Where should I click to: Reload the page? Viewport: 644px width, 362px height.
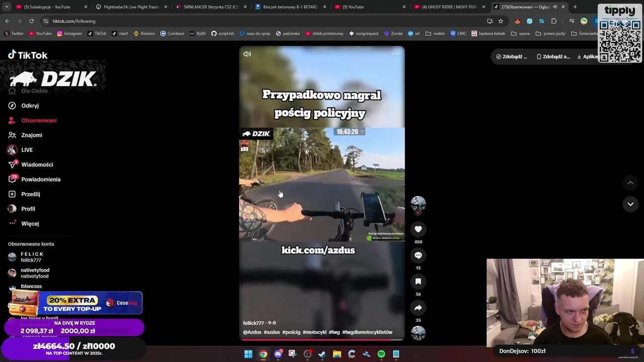[x=31, y=21]
